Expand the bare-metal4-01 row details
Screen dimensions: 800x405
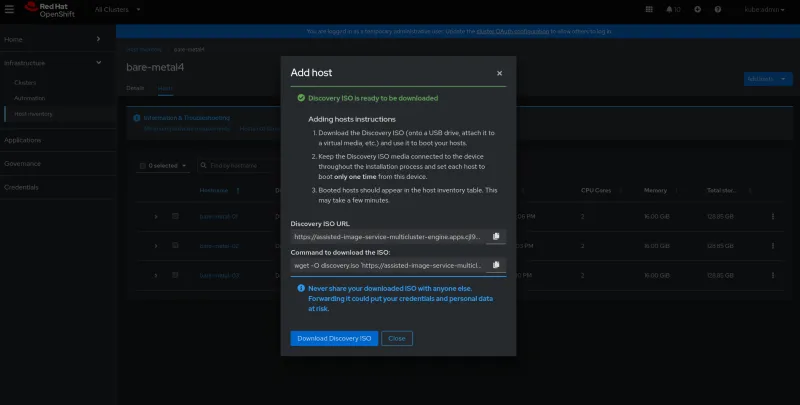(x=156, y=216)
